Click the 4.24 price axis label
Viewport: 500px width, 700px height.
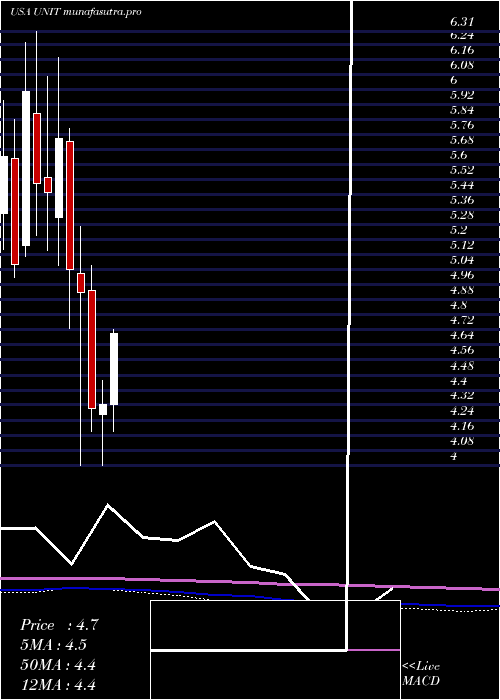coord(462,411)
